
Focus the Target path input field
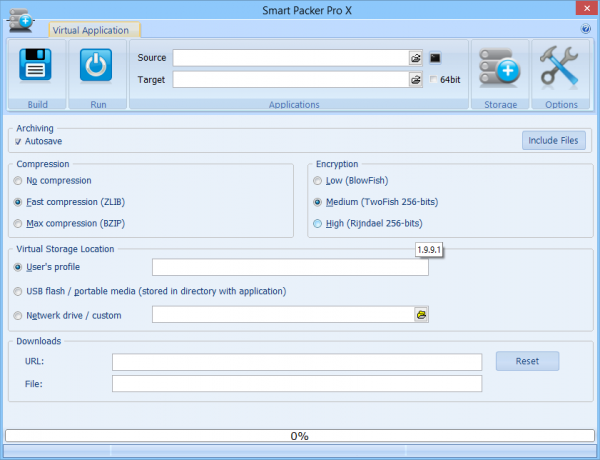tap(291, 80)
